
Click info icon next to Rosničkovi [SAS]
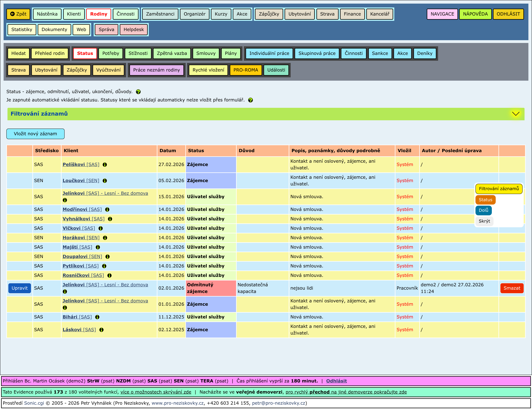coord(109,275)
